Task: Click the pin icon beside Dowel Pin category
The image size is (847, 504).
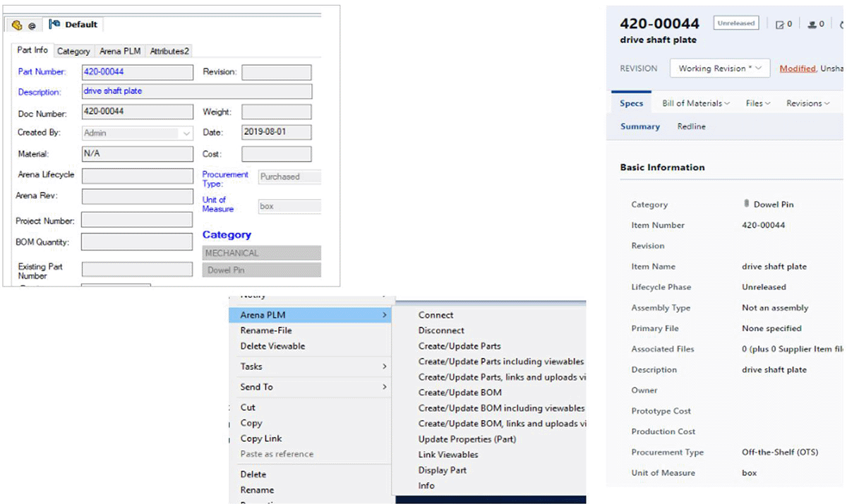Action: [x=747, y=204]
